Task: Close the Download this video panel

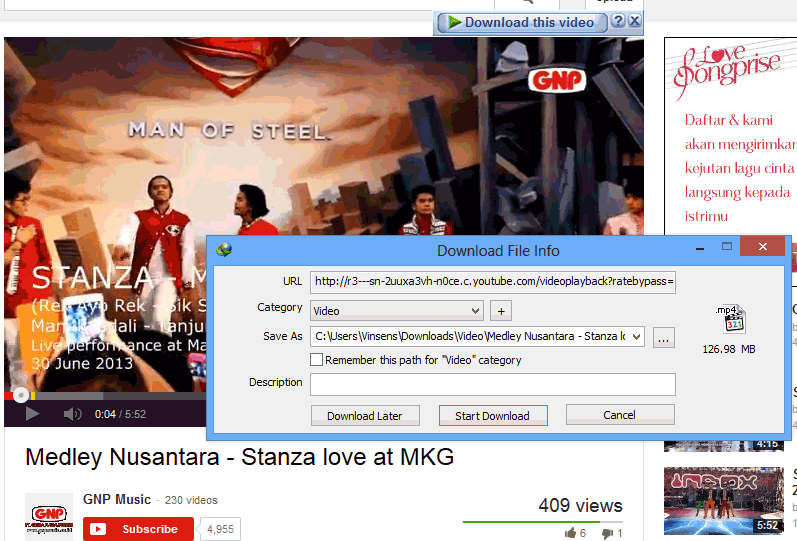Action: point(634,21)
